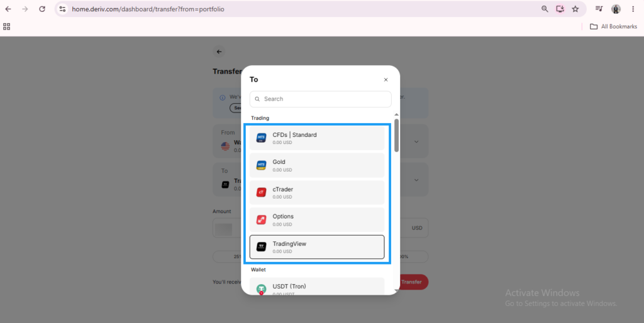
Task: Click the browser back button
Action: coord(8,9)
